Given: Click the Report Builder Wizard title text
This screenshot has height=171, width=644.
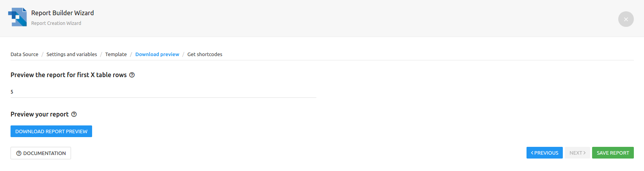Looking at the screenshot, I should click(62, 13).
